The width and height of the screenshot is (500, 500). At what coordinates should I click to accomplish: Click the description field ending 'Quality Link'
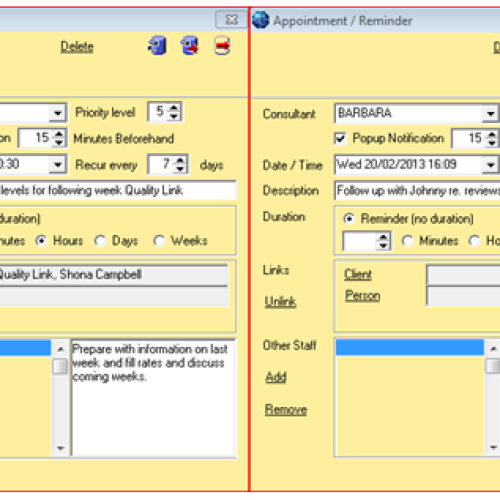pos(117,191)
